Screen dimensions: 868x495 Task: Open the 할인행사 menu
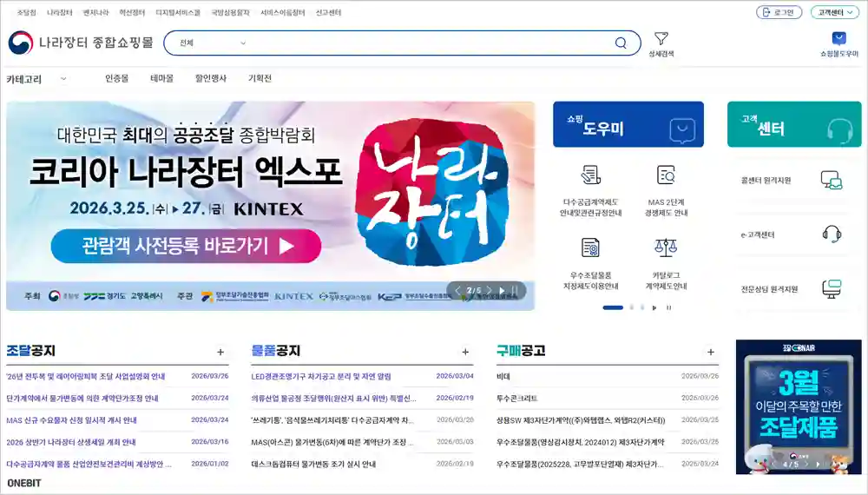211,79
